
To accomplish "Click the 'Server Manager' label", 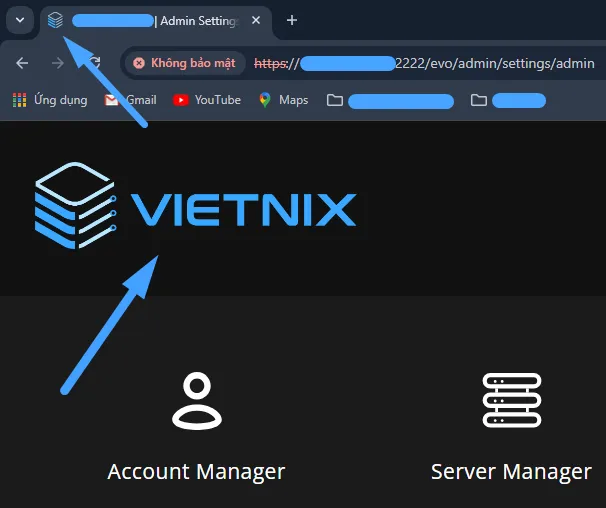I will 511,472.
